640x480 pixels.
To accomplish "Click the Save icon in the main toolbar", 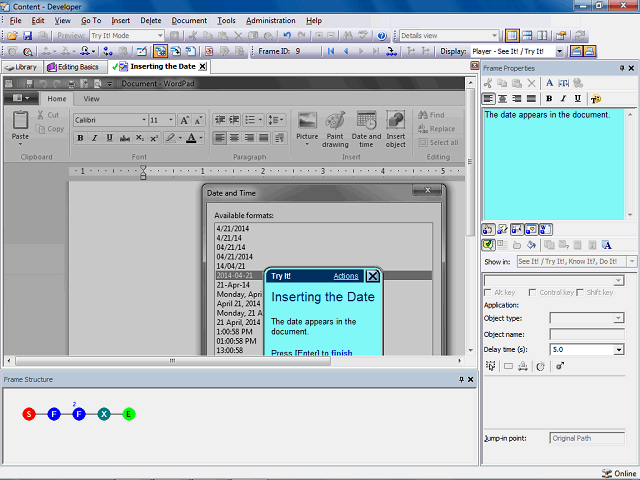I will click(x=27, y=36).
